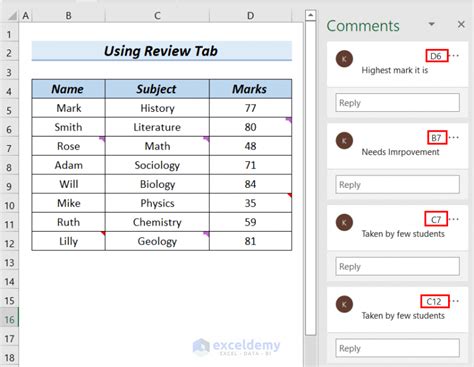Screen dimensions: 474x367
Task: Click the Reply field under the B7 comment
Action: coord(397,184)
